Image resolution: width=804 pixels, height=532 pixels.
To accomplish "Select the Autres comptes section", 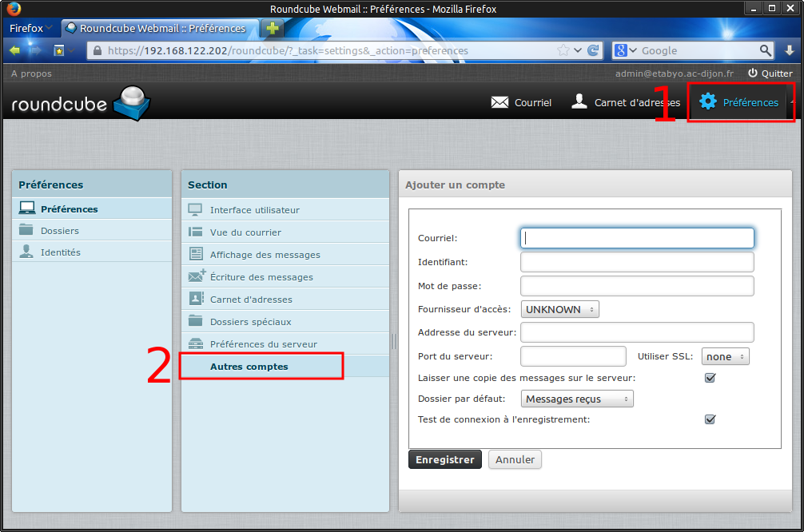I will pyautogui.click(x=285, y=367).
